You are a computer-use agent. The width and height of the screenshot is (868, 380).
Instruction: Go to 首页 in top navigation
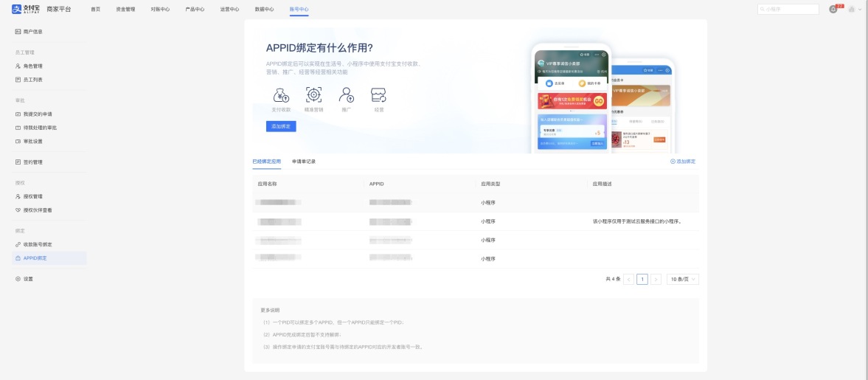(x=96, y=10)
